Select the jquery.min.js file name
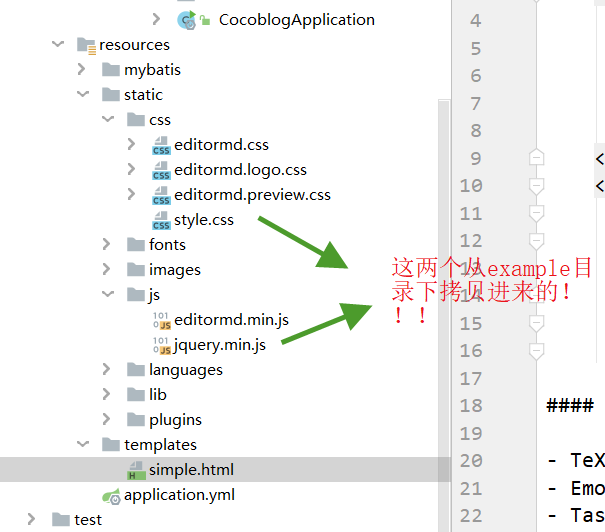This screenshot has width=605, height=532. coord(220,345)
